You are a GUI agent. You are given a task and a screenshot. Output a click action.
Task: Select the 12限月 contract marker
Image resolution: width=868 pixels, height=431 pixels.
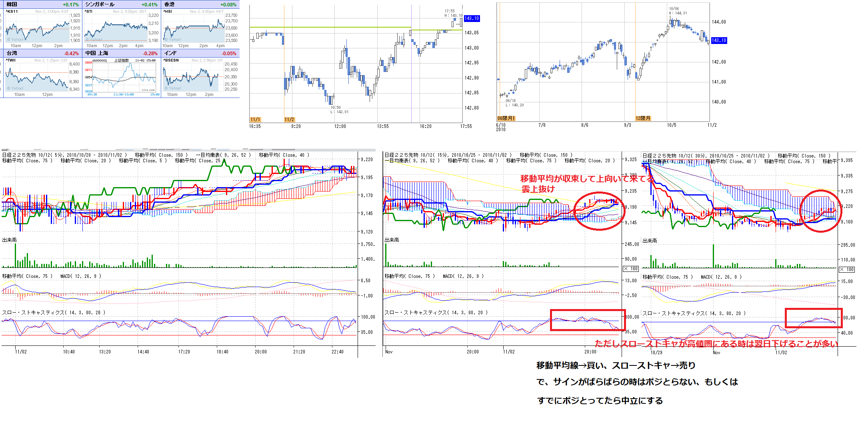click(643, 118)
